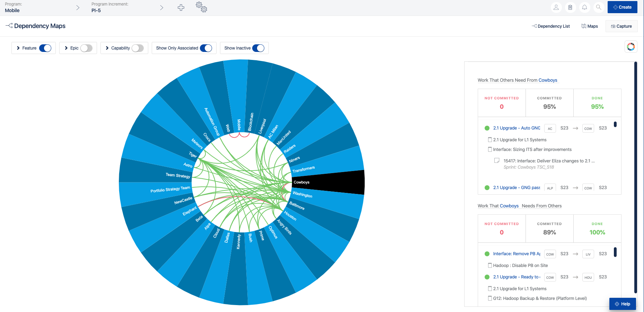Switch to the Dependency List view
The width and height of the screenshot is (644, 312).
pos(551,26)
